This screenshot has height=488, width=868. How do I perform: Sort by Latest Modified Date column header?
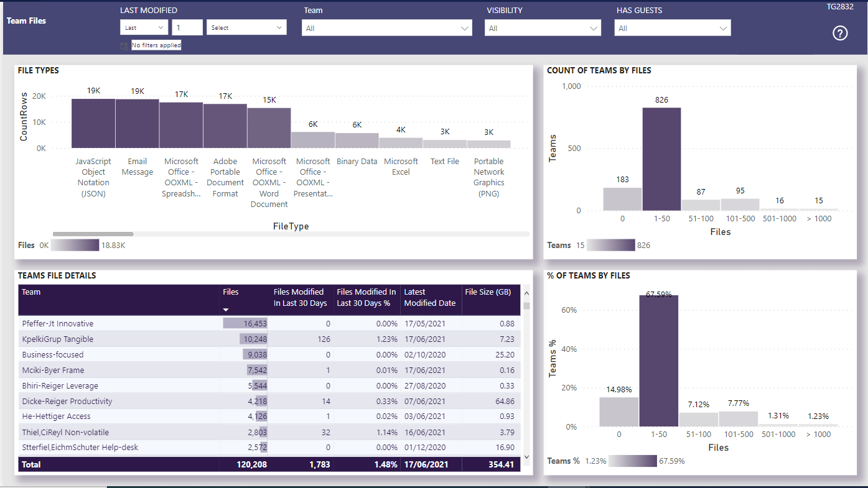tap(430, 297)
